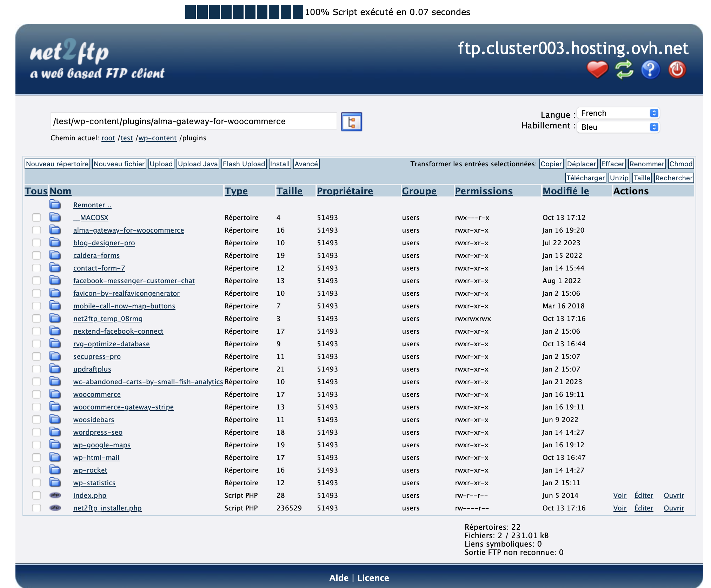Click the green refresh arrows icon
Screen dimensions: 711x588
pos(624,69)
